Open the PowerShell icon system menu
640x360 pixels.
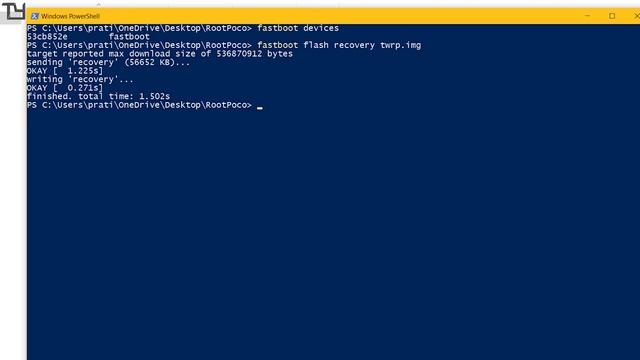[x=35, y=16]
